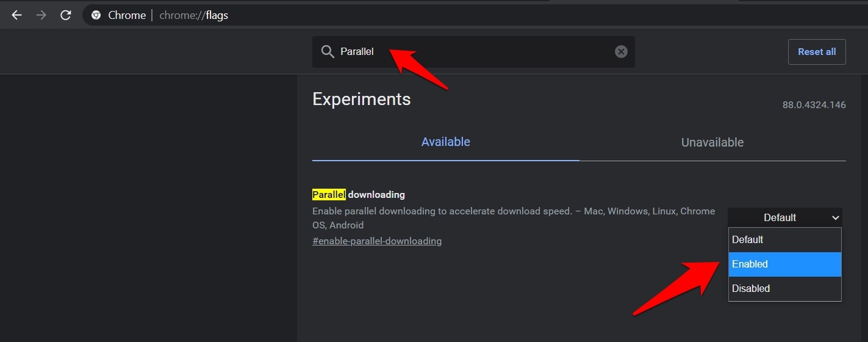Switch to the Available tab
868x342 pixels.
(446, 142)
